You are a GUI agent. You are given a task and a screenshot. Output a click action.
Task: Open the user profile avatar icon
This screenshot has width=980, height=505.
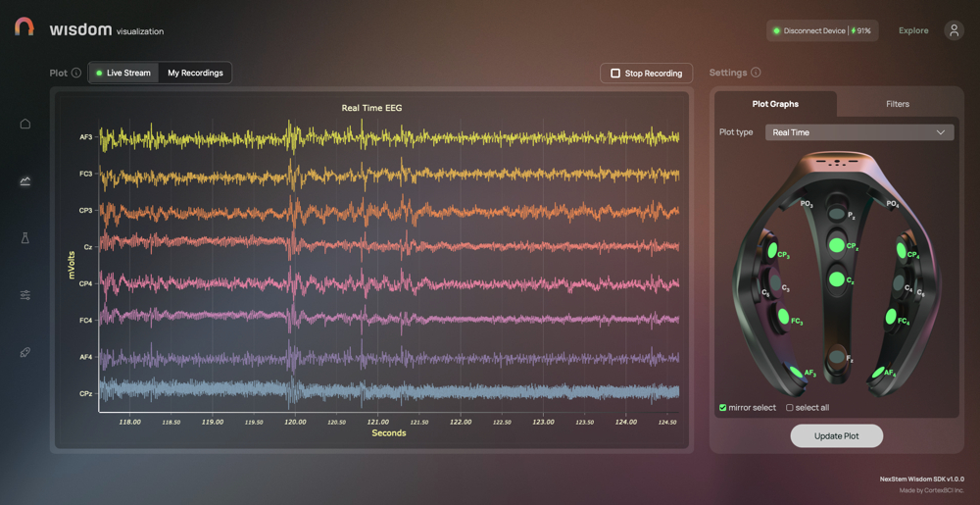(954, 30)
